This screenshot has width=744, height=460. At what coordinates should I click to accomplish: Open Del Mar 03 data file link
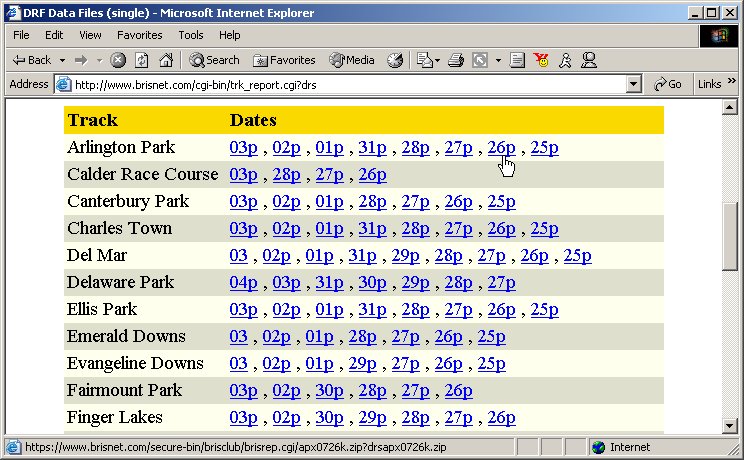coord(238,256)
